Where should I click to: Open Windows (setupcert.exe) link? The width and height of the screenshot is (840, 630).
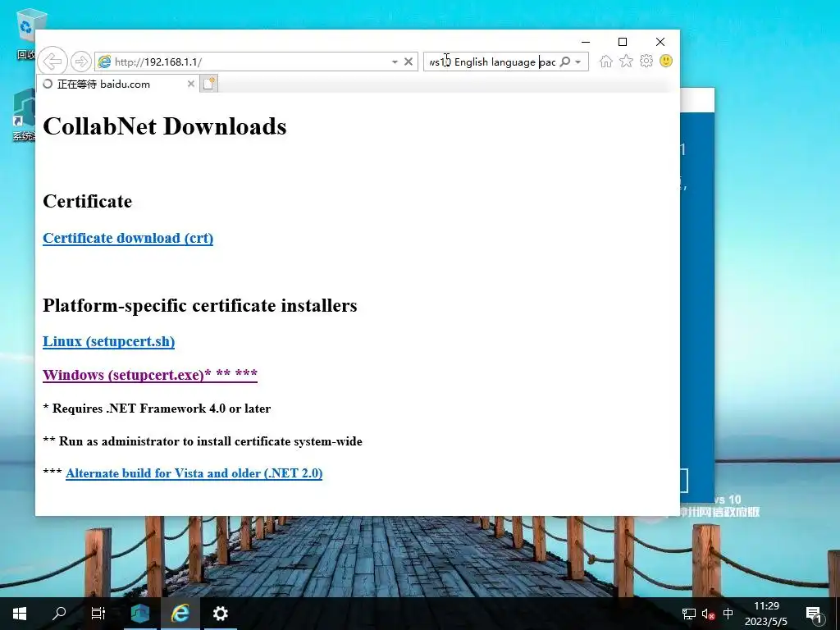pos(150,374)
